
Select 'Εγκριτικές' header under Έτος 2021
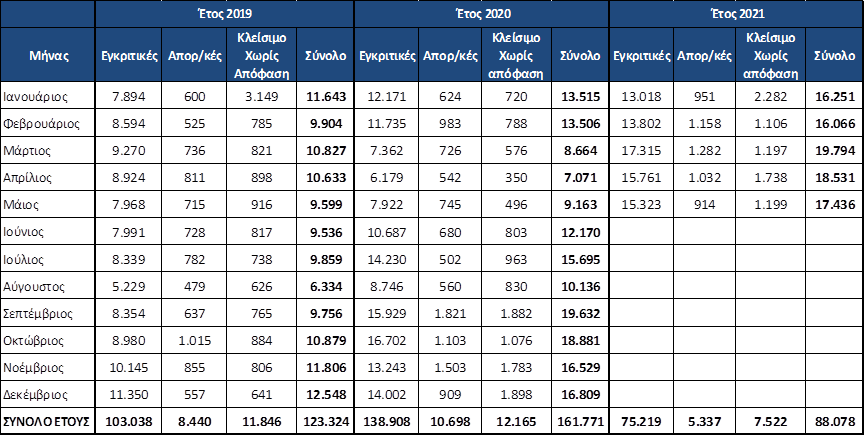point(642,56)
